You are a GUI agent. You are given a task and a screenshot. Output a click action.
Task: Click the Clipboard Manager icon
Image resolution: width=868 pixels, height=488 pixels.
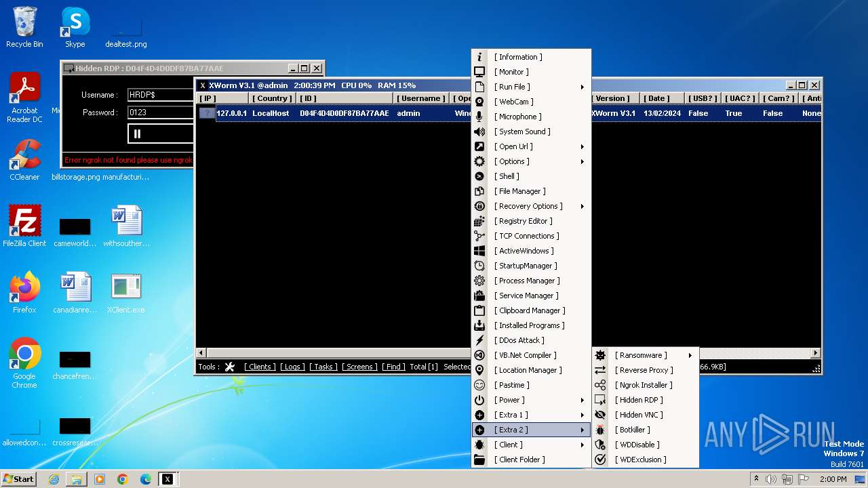click(x=479, y=310)
